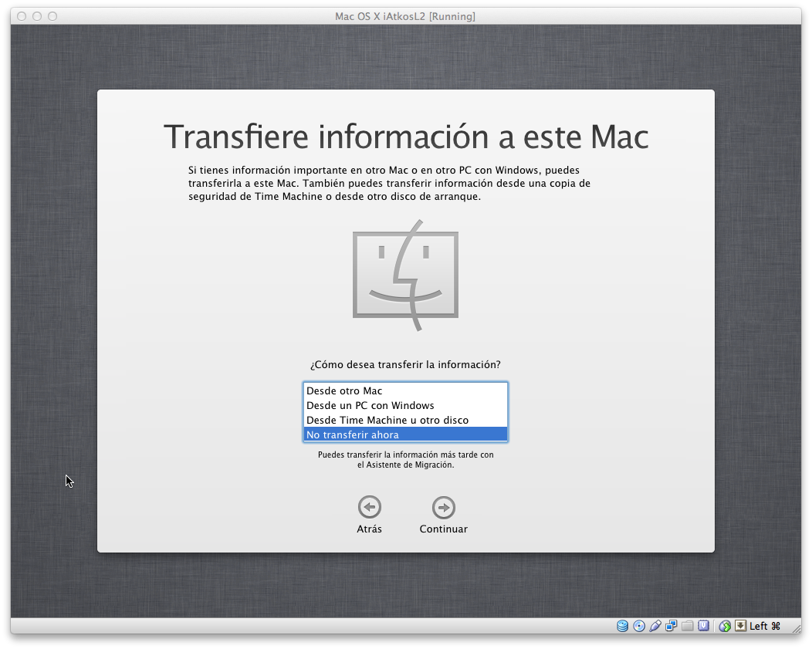Select 'Desde un PC con Windows' option

click(405, 405)
